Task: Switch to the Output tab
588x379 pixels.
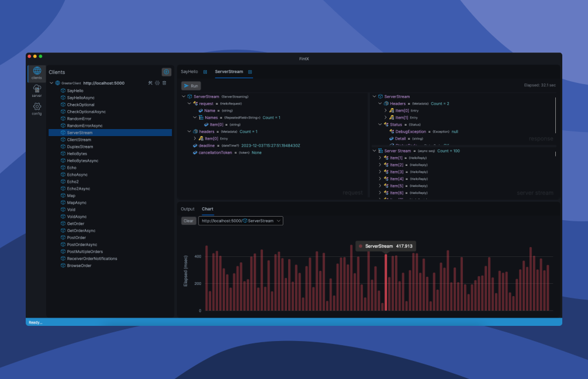Action: point(188,208)
